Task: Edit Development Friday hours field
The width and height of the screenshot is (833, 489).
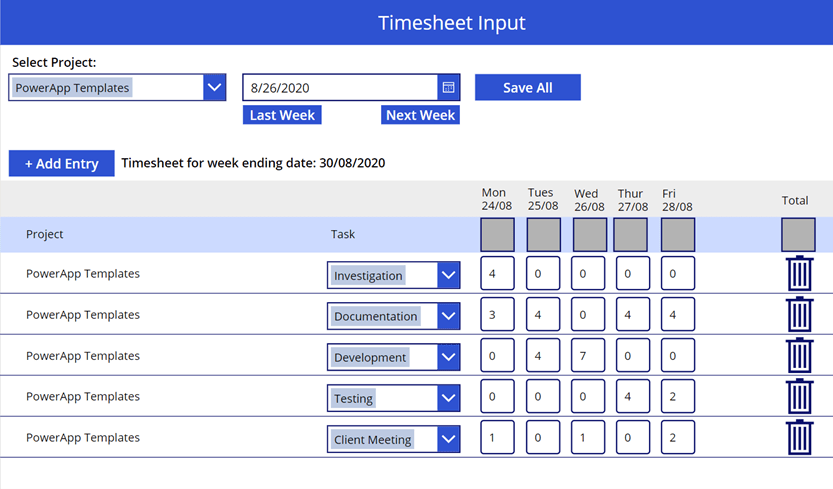Action: coord(678,355)
